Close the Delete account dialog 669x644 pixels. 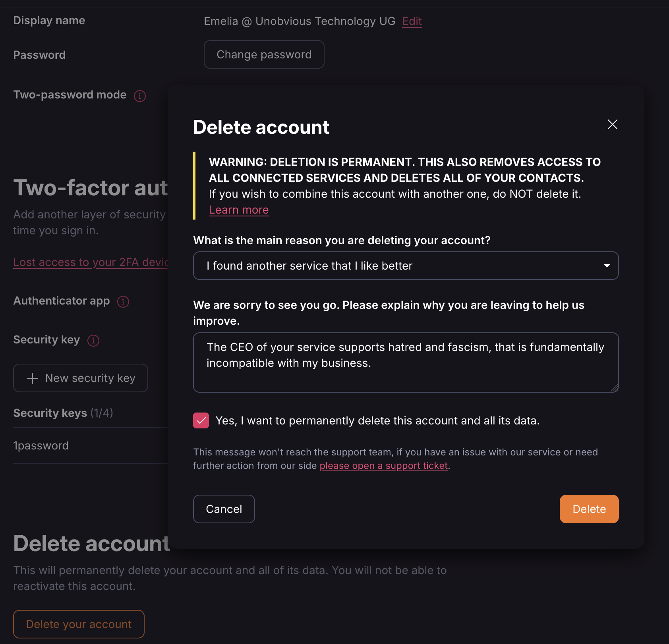click(x=612, y=124)
